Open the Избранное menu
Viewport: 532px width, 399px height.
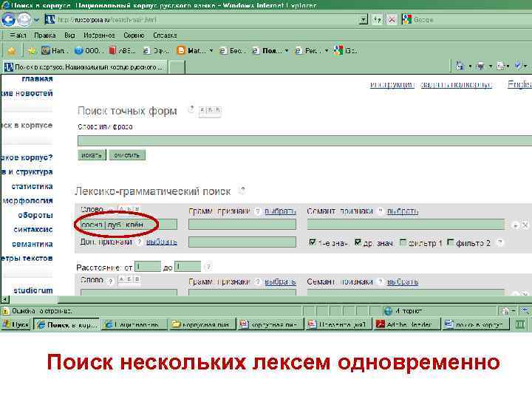(99, 35)
